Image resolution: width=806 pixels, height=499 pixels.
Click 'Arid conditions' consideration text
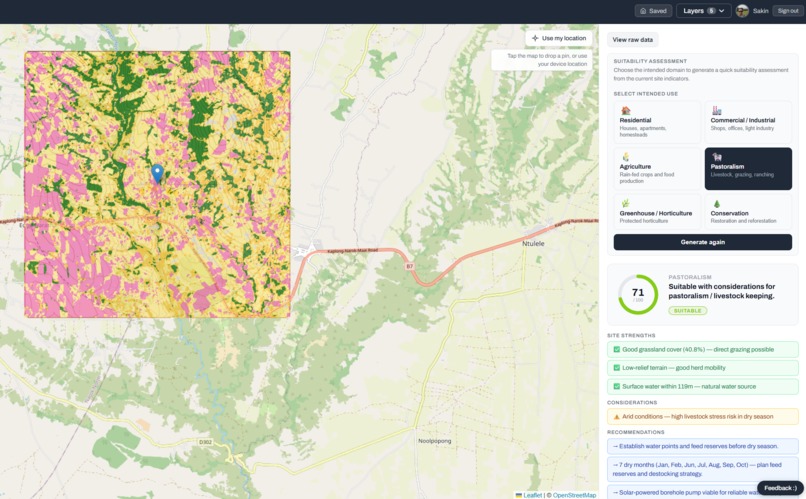[698, 417]
